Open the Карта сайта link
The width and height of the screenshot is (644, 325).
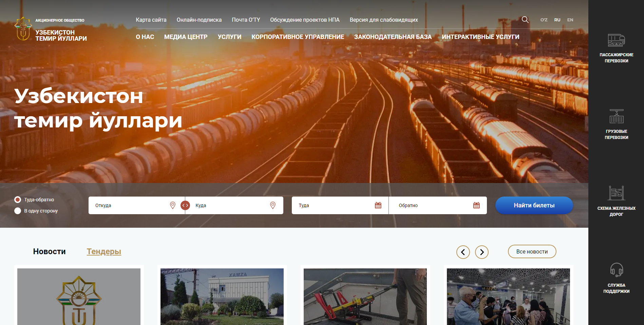point(151,20)
